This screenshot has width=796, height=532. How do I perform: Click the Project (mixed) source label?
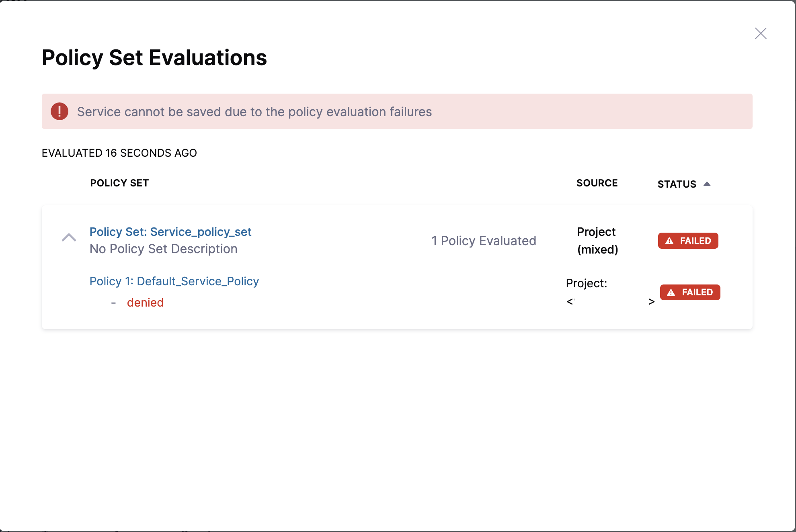coord(597,240)
